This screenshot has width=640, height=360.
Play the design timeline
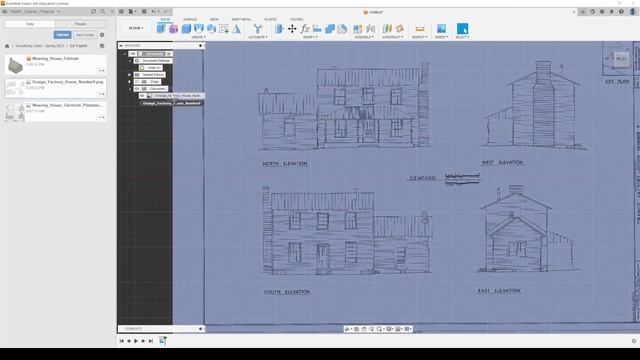pyautogui.click(x=136, y=341)
